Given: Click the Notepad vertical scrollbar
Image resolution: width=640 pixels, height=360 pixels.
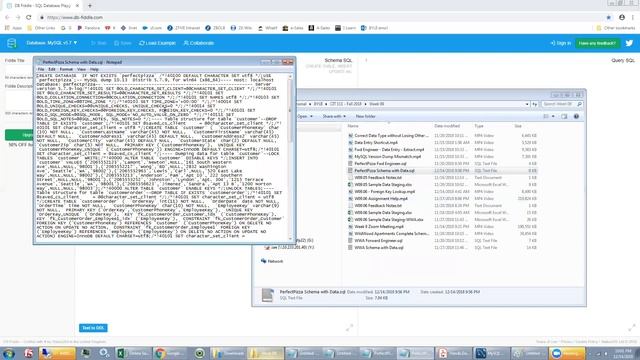Looking at the screenshot, I should [x=291, y=158].
